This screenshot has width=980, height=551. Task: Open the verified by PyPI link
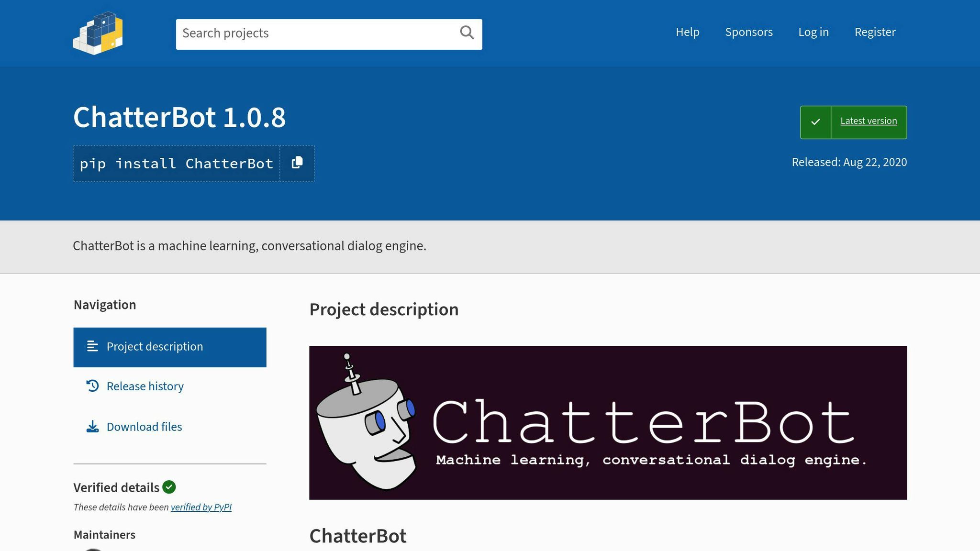pos(201,507)
